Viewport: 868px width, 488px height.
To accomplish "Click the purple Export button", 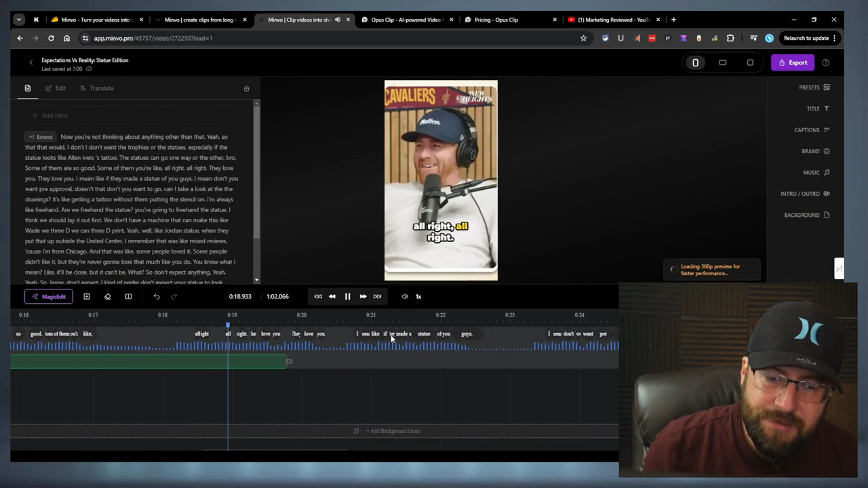I will coord(793,62).
